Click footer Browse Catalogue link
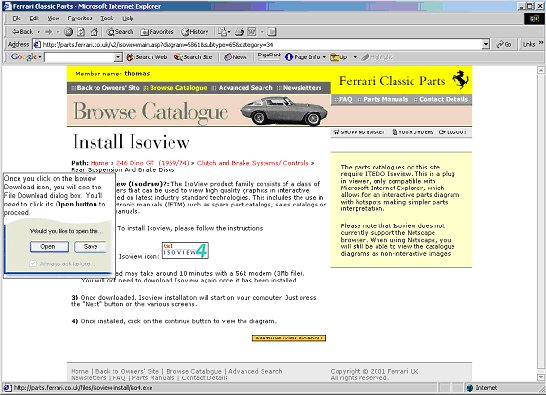This screenshot has width=546, height=395. [194, 371]
